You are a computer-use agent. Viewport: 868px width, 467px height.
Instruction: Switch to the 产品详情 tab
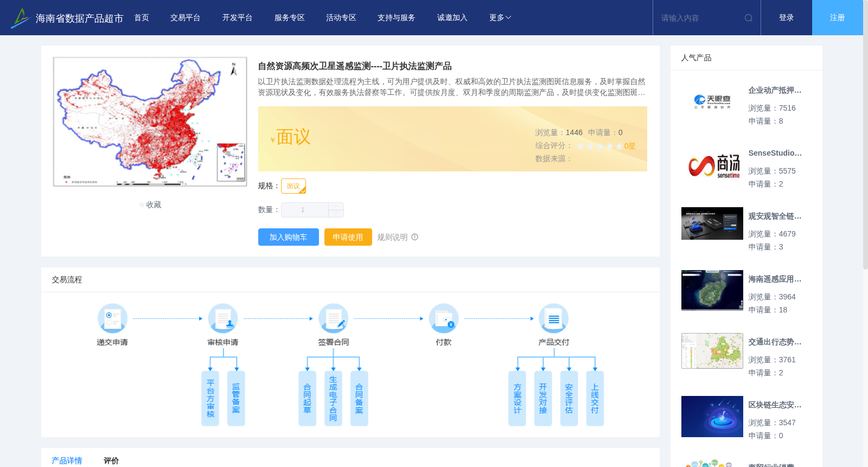pos(67,460)
